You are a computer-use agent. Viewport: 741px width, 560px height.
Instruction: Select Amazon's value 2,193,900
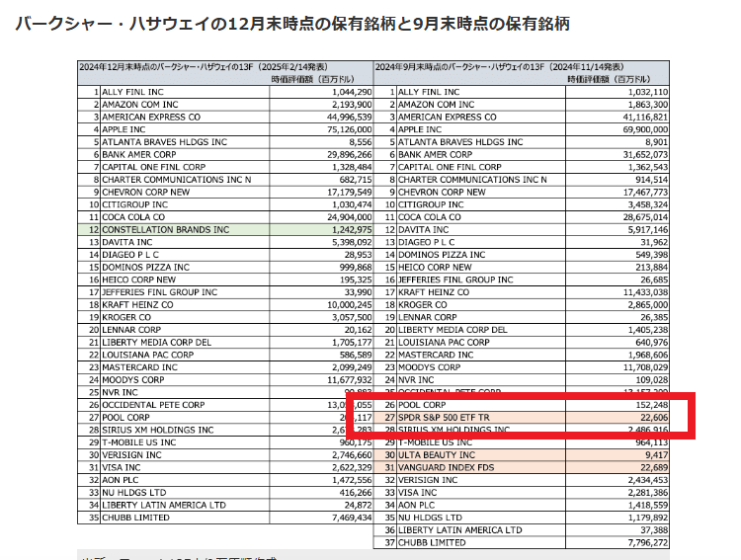pyautogui.click(x=352, y=105)
